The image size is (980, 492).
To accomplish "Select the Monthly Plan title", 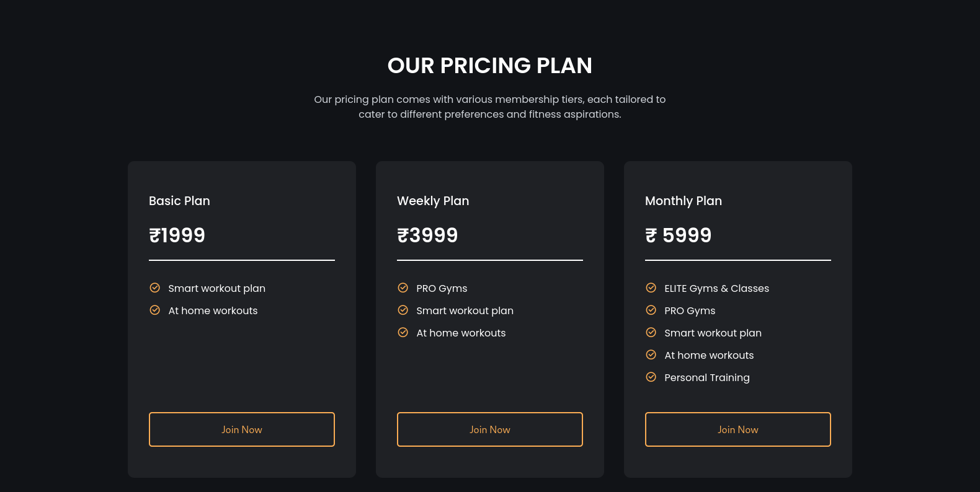I will click(x=684, y=201).
